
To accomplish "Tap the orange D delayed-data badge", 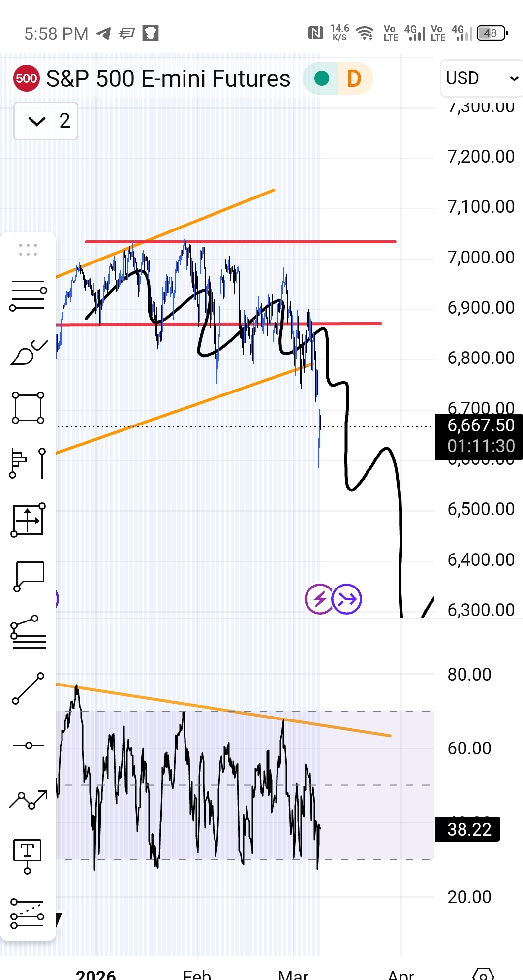I will pyautogui.click(x=354, y=78).
